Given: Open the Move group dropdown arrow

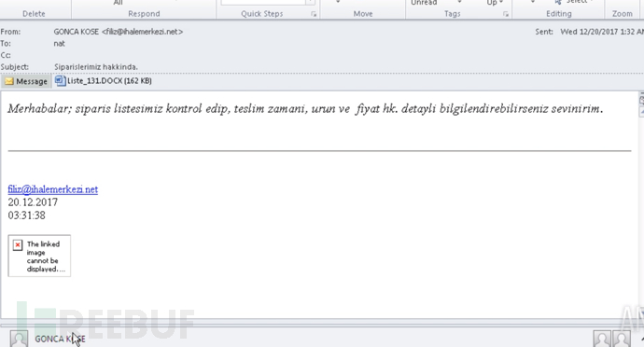Looking at the screenshot, I should [338, 2].
